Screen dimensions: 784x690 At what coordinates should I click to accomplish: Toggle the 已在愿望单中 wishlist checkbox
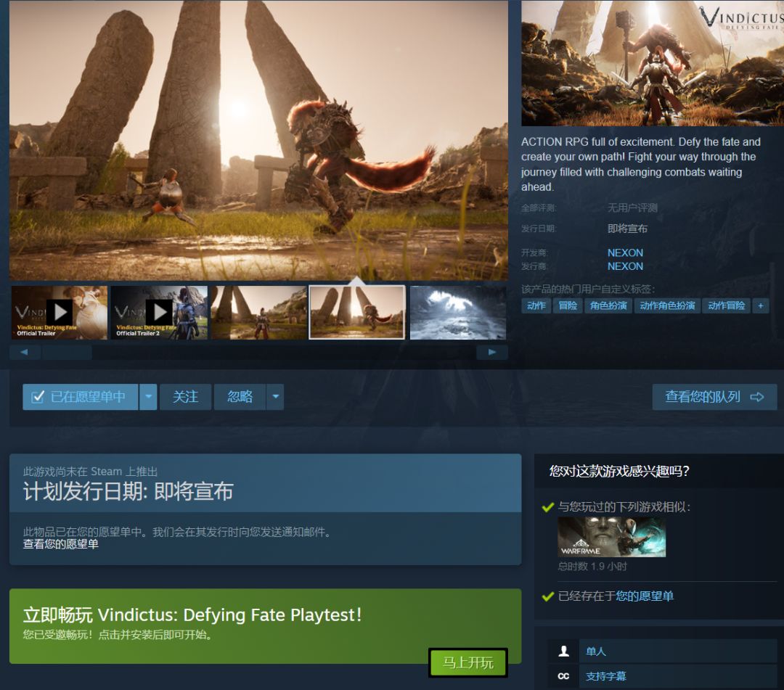[38, 397]
